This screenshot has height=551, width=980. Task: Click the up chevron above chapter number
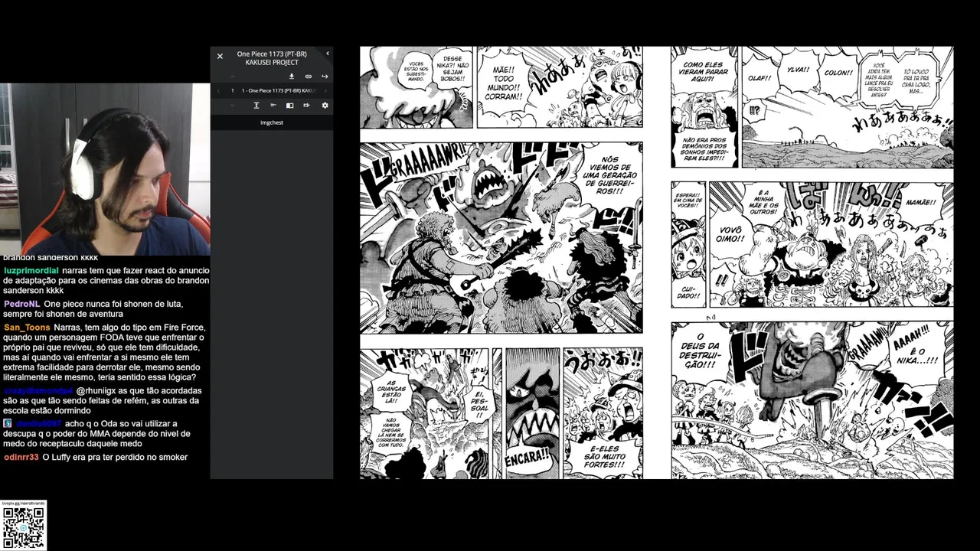tap(232, 77)
